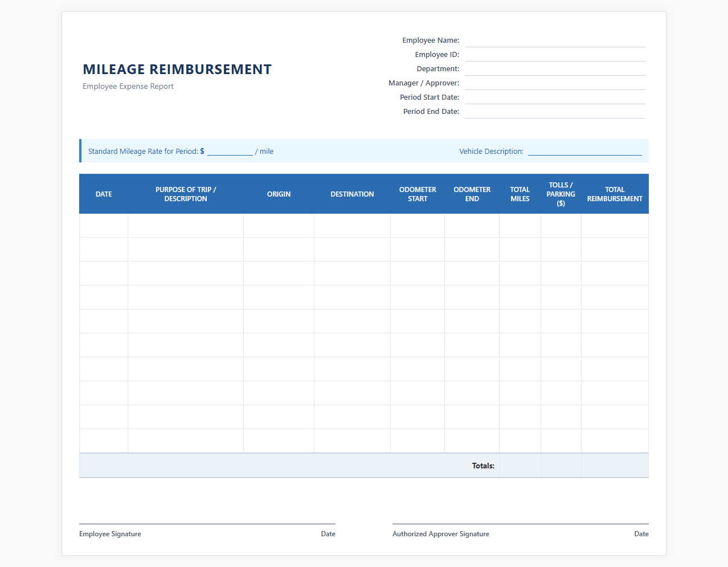Click the Employee Name: label
728x567 pixels.
[x=431, y=40]
